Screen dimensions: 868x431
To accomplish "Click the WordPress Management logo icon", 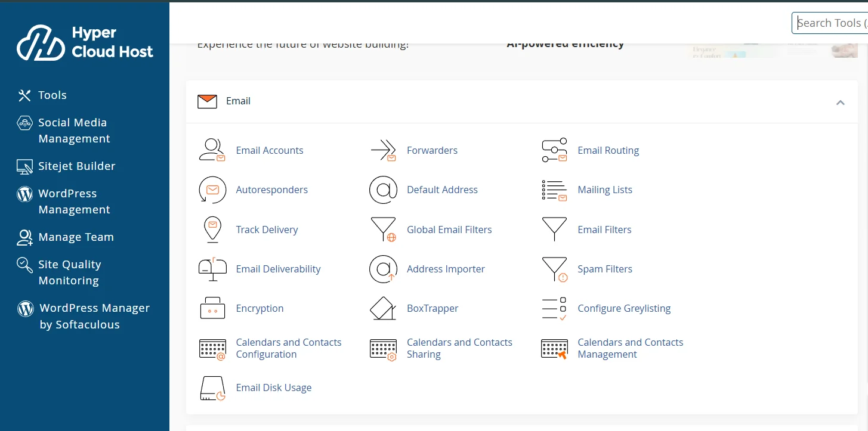I will [24, 194].
